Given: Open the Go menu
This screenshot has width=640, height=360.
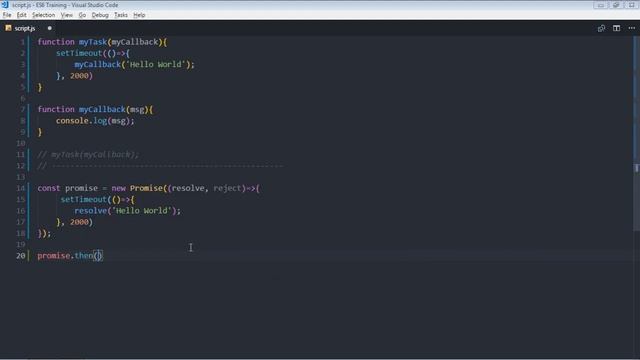Looking at the screenshot, I should click(x=82, y=15).
